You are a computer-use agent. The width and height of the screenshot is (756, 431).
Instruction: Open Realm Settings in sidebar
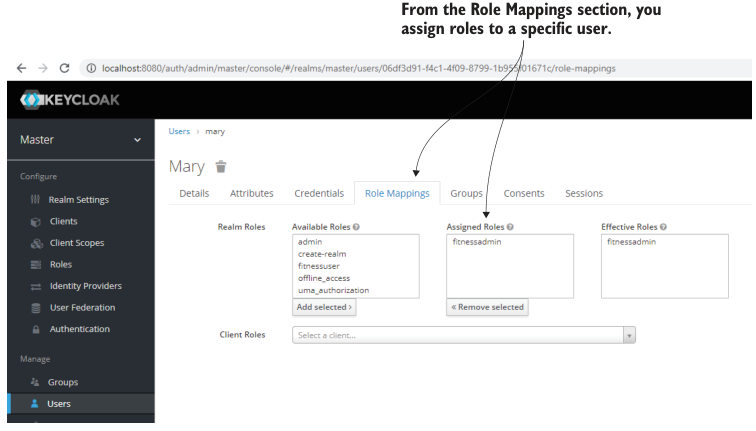(81, 200)
